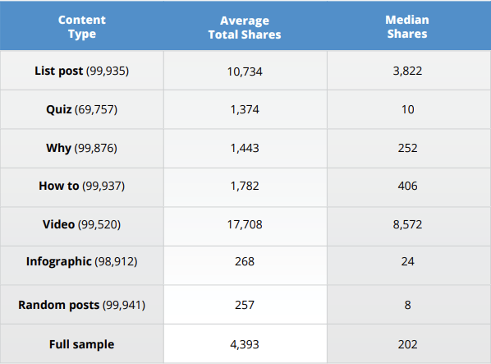Select the List post row label
This screenshot has height=364, width=491.
coord(82,71)
